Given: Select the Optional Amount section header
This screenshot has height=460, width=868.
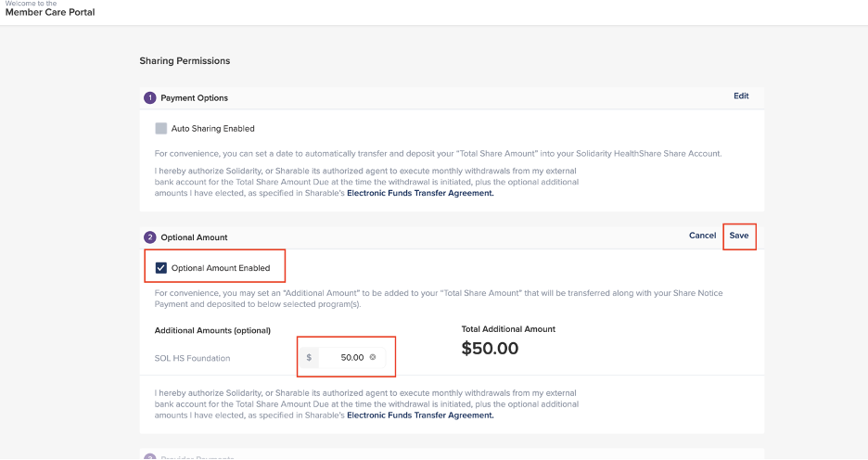Looking at the screenshot, I should (194, 237).
